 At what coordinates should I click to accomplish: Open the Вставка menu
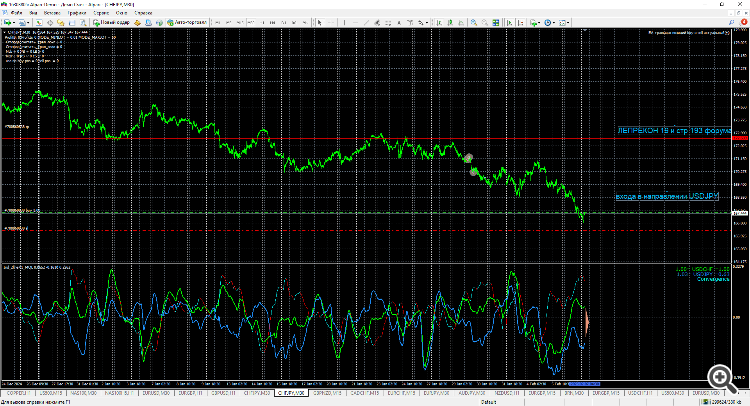pos(52,13)
